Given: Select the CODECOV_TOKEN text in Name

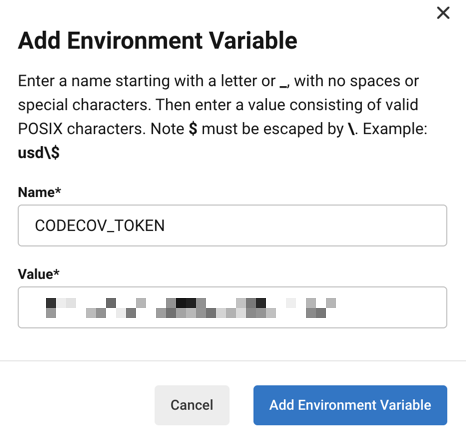Looking at the screenshot, I should tap(100, 226).
